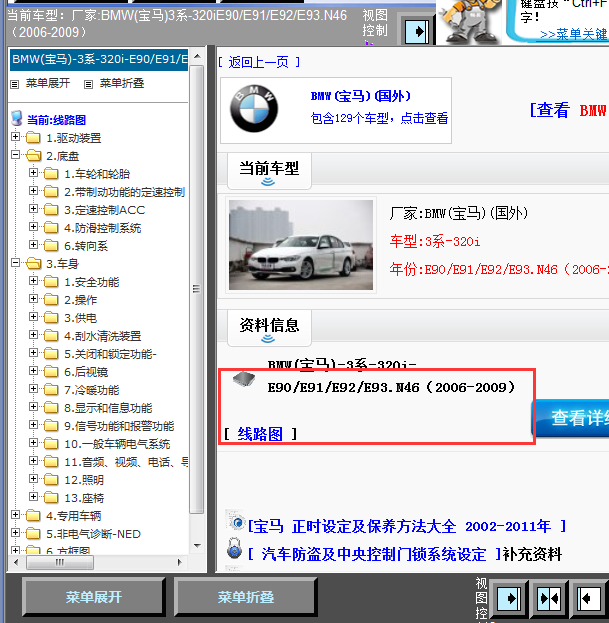
Task: Click the chevron icon under 当前车型
Action: (x=268, y=182)
